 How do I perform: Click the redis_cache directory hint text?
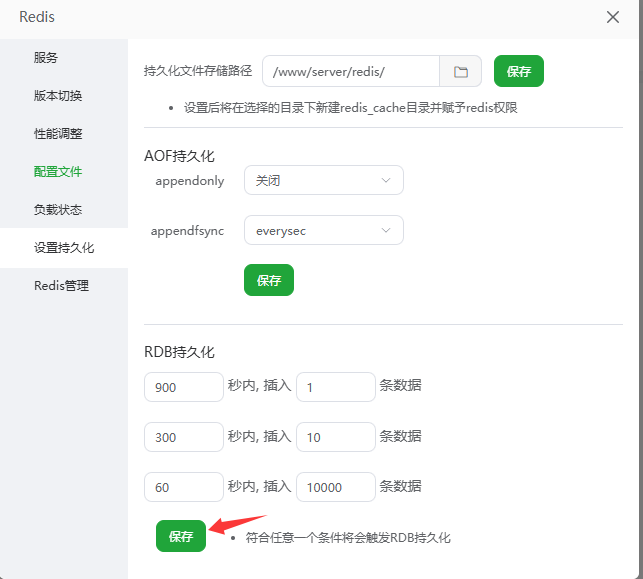(351, 108)
